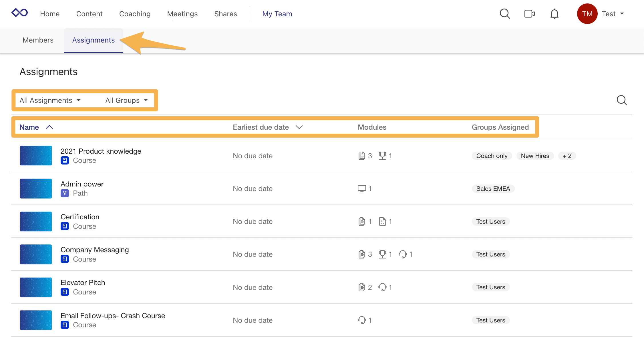Click the infinity logo to go home

click(x=19, y=13)
